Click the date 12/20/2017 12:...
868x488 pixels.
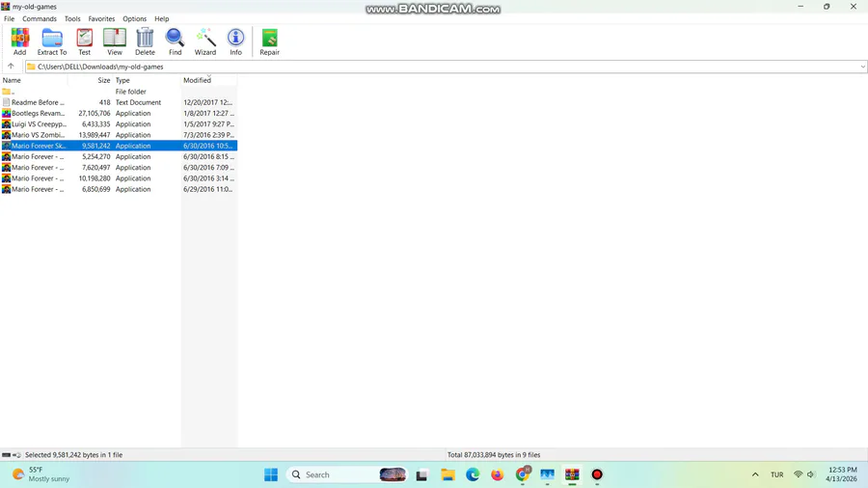[208, 102]
